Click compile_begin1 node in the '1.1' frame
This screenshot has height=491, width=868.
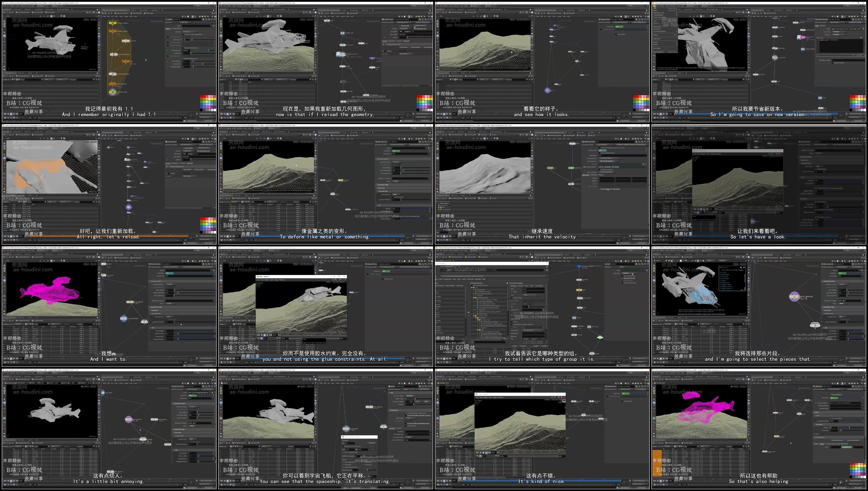pos(113,23)
